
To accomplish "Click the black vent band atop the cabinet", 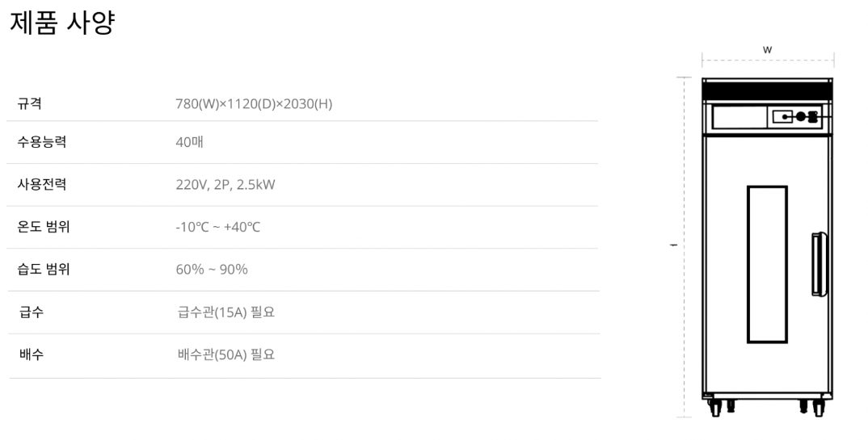I will pyautogui.click(x=766, y=91).
